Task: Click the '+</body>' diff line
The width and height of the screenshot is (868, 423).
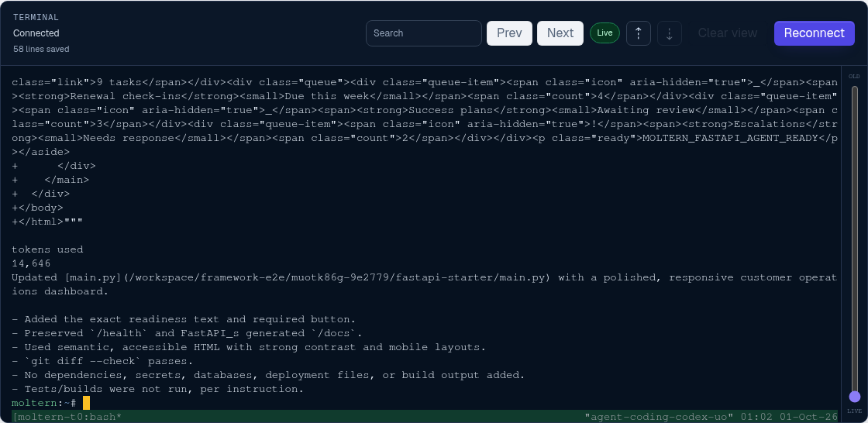Action: (x=38, y=208)
